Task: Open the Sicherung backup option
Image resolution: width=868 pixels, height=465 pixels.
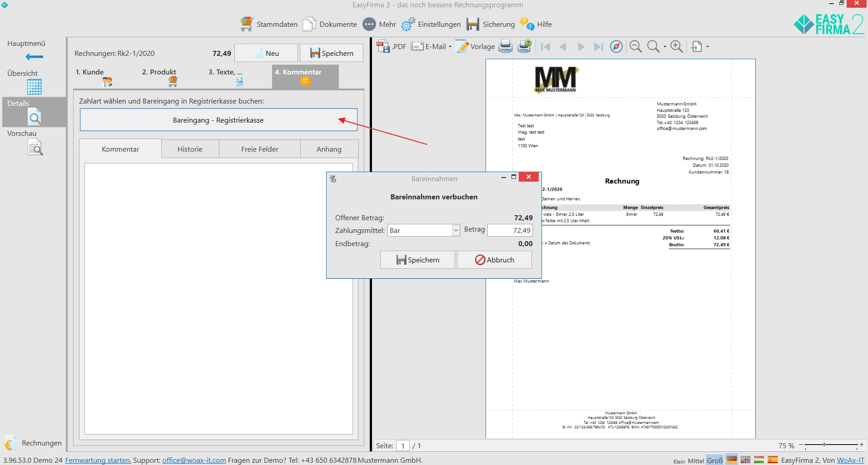Action: [491, 25]
